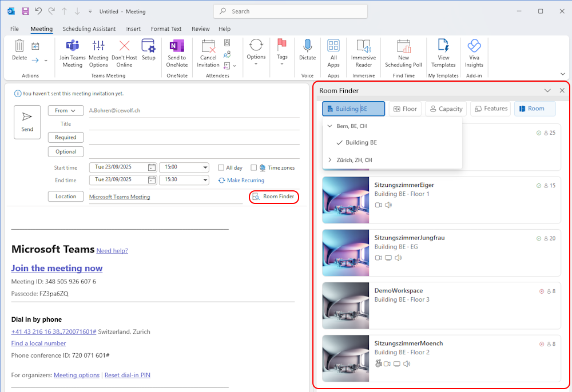Expand the Zürich, ZH, CH group
The height and width of the screenshot is (392, 572).
(330, 160)
